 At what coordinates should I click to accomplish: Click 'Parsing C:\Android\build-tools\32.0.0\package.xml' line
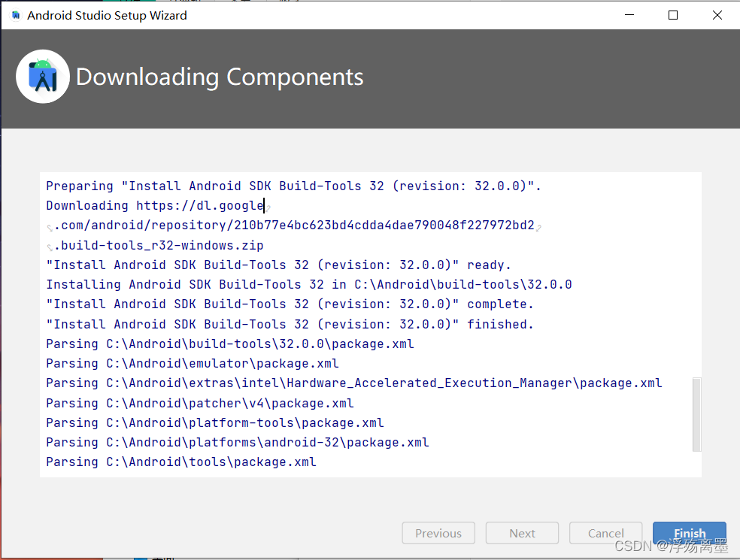tap(230, 344)
